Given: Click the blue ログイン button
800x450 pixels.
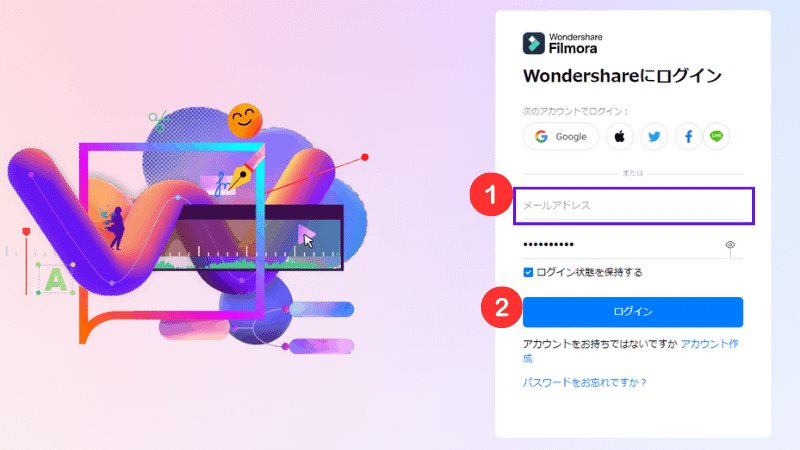Looking at the screenshot, I should coord(633,312).
